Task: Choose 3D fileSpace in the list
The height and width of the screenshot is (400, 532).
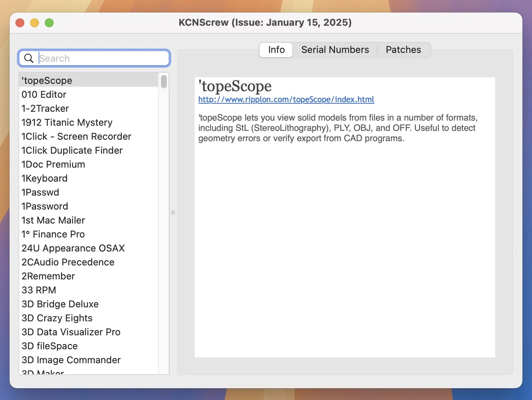Action: (89, 346)
